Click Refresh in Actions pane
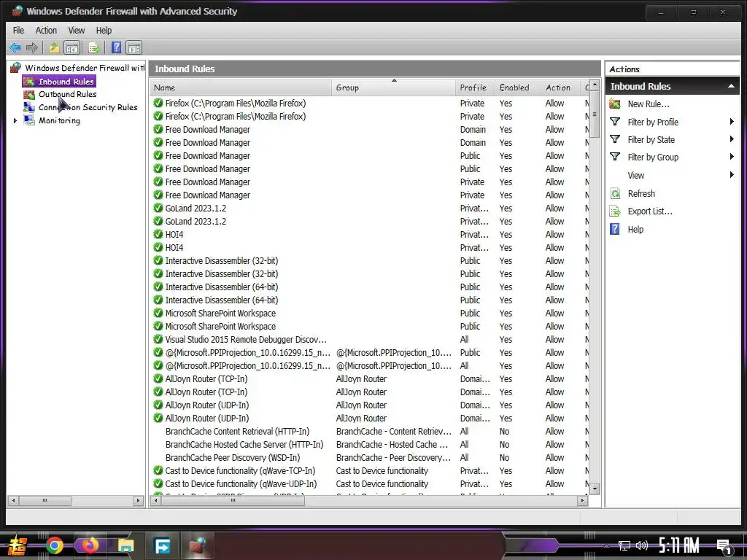 pos(641,193)
